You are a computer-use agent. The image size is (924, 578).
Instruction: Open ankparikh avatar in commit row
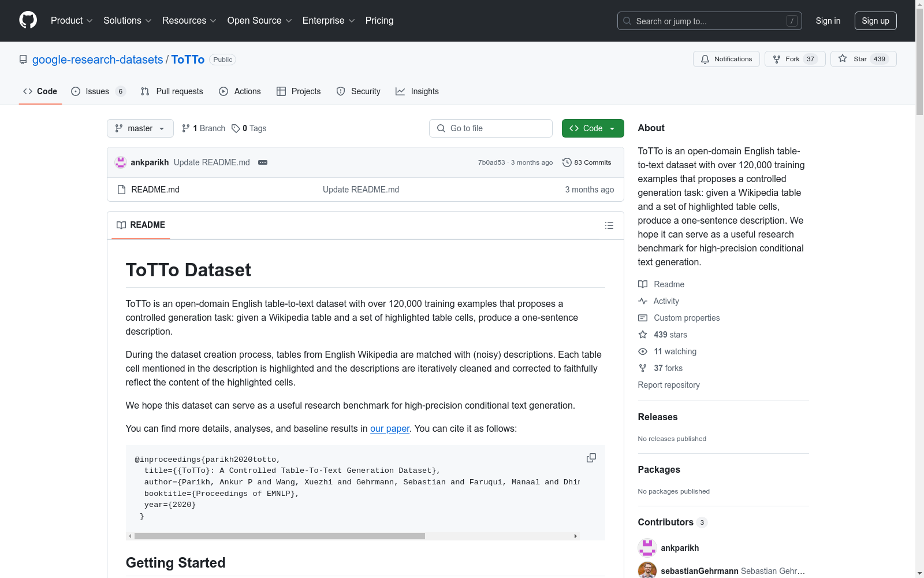[x=121, y=162]
